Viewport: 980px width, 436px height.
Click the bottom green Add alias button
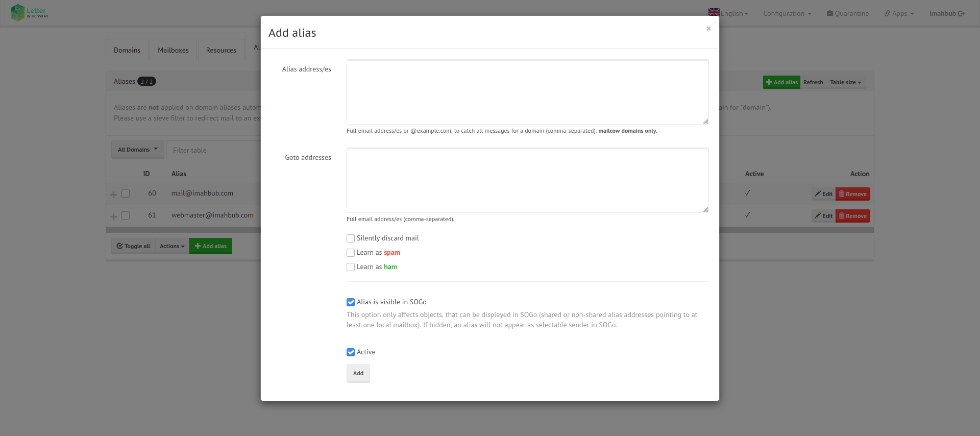coord(211,246)
